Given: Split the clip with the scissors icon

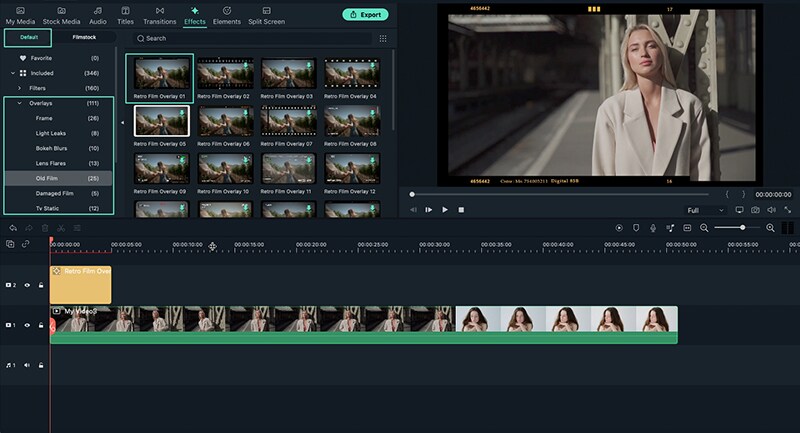Looking at the screenshot, I should pyautogui.click(x=61, y=228).
